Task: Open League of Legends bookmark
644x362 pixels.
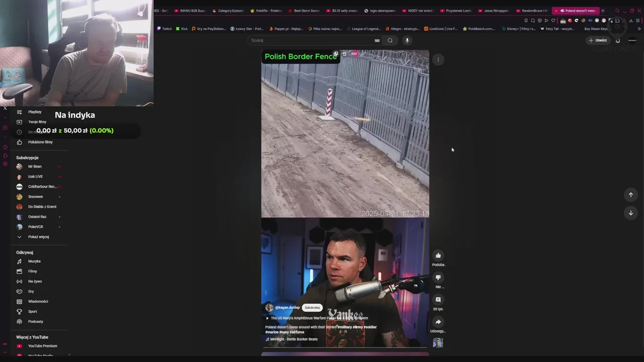Action: 363,29
